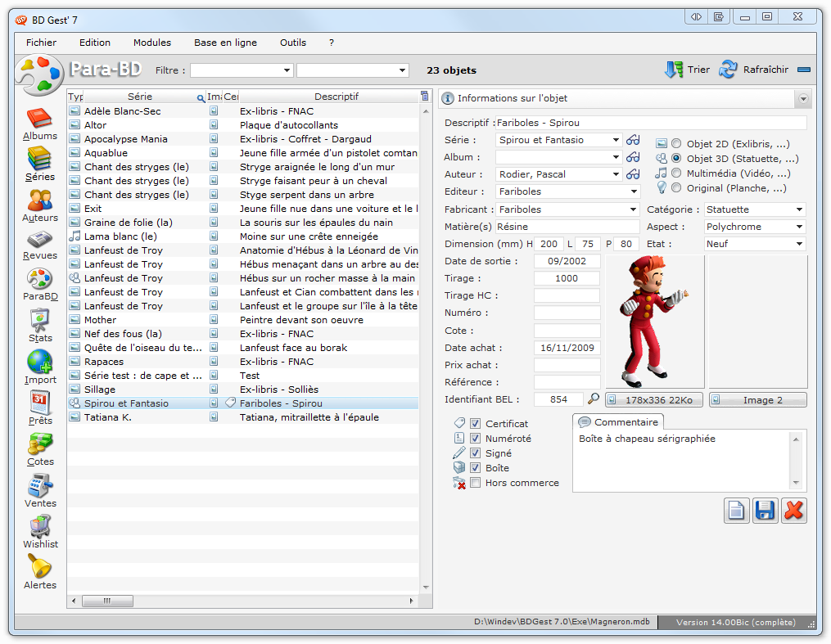
Task: Click the horizontal scrollbar thumb of the list
Action: coord(107,601)
